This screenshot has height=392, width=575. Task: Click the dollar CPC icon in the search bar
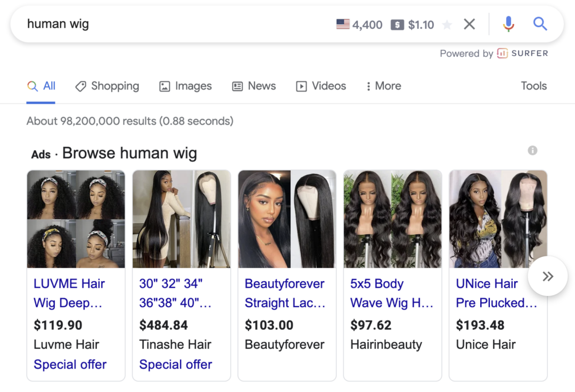[397, 25]
